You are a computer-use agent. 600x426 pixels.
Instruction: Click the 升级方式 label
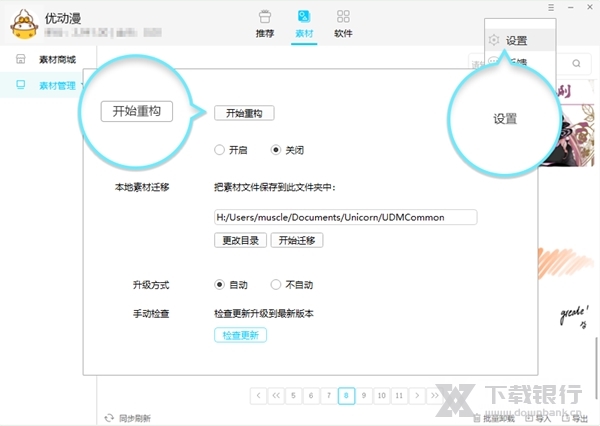151,285
